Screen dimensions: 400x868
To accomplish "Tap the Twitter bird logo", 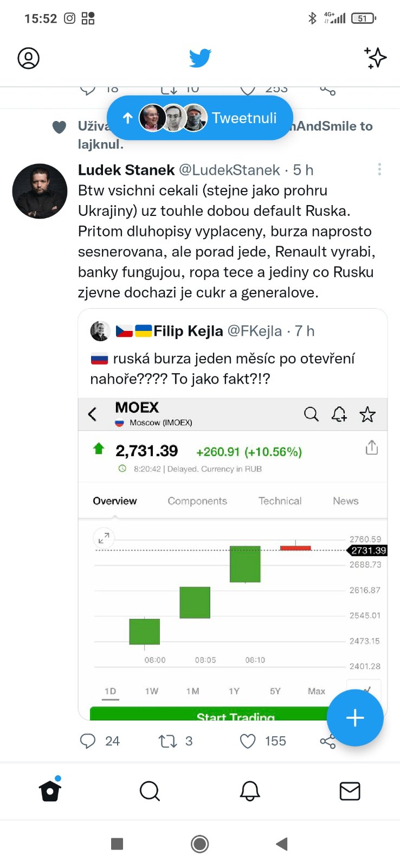I will (x=200, y=58).
